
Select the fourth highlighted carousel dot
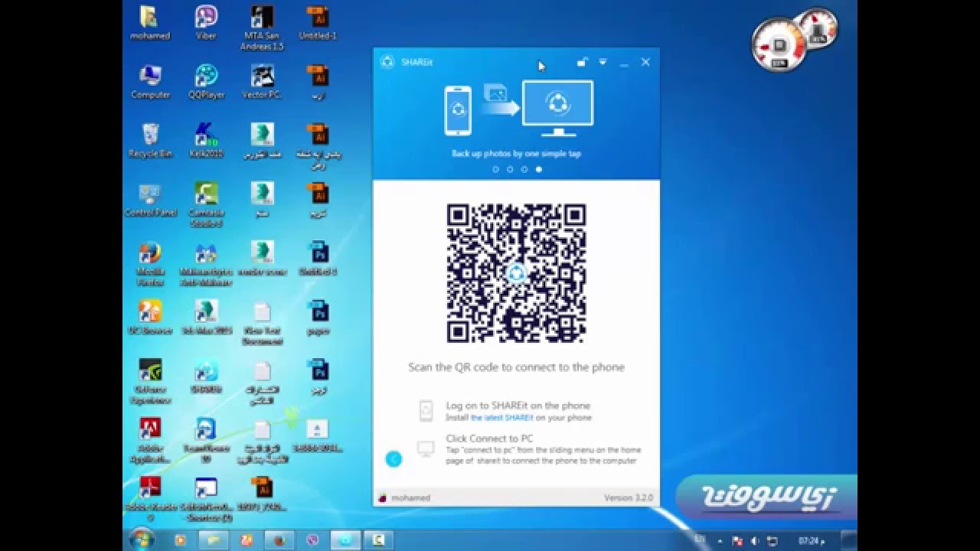point(539,169)
